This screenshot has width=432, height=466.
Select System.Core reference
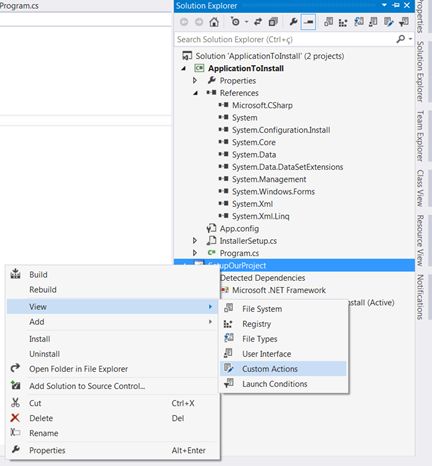click(254, 142)
